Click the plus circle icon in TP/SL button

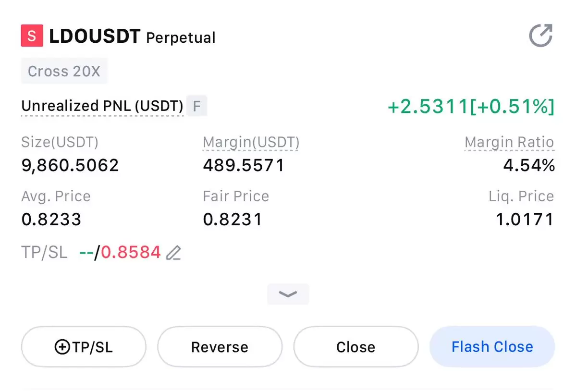click(x=62, y=347)
